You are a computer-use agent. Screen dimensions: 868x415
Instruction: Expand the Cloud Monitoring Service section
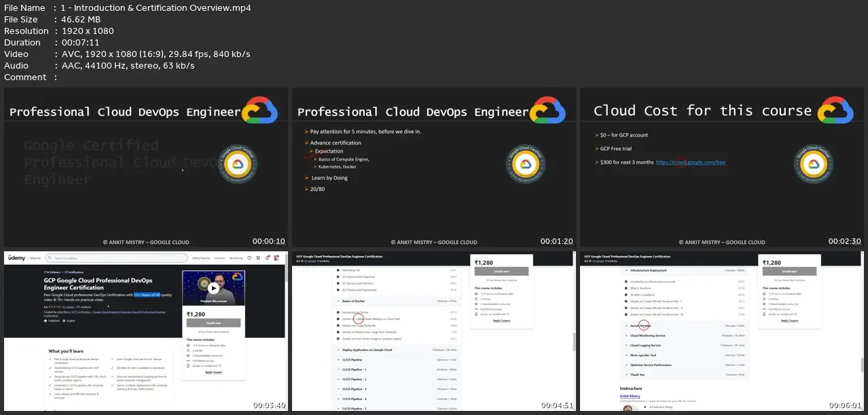(x=685, y=336)
